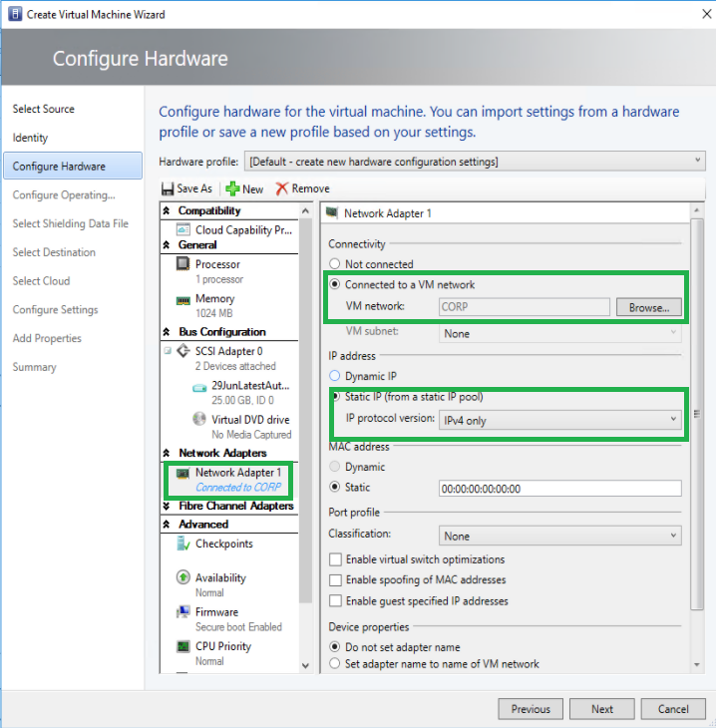716x728 pixels.
Task: Expand the Fibre Channel Adapters section
Action: (167, 506)
